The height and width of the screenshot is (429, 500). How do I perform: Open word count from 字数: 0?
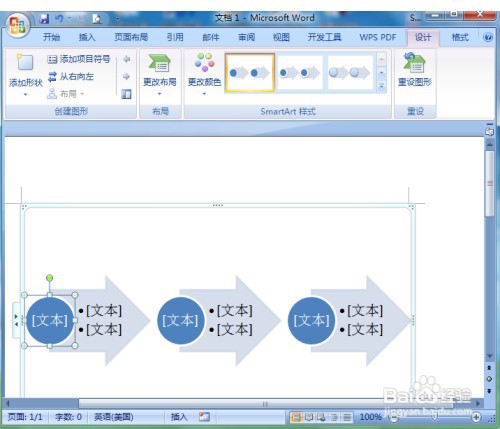point(68,417)
